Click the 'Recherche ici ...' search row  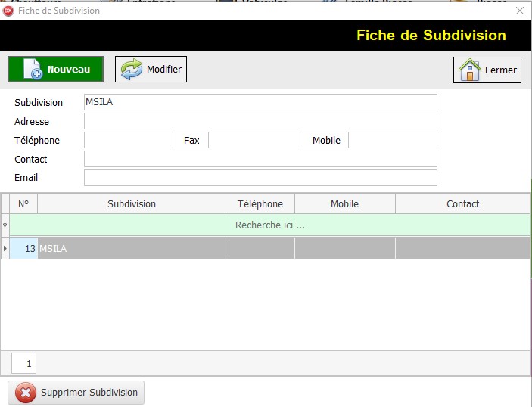(x=269, y=225)
